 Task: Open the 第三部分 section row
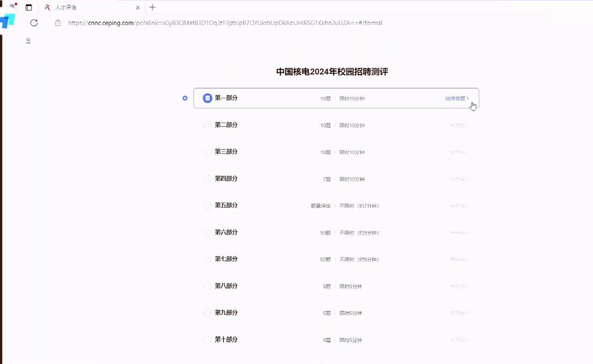pyautogui.click(x=336, y=152)
